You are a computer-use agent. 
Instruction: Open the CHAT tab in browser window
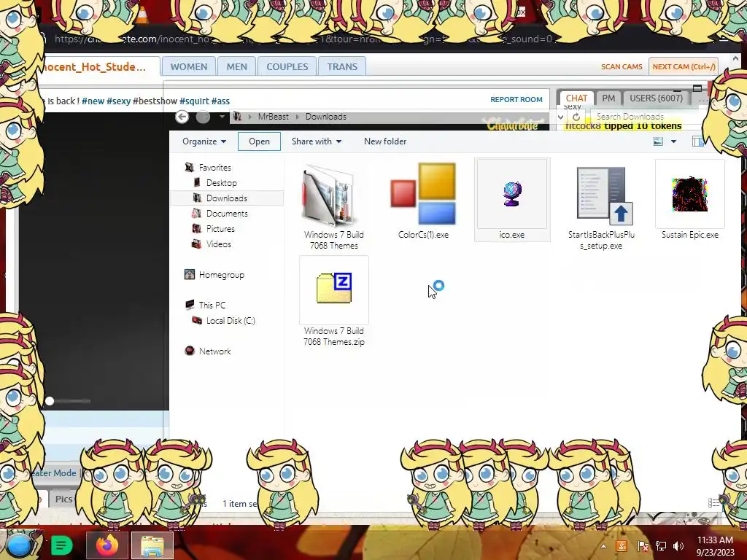[576, 98]
